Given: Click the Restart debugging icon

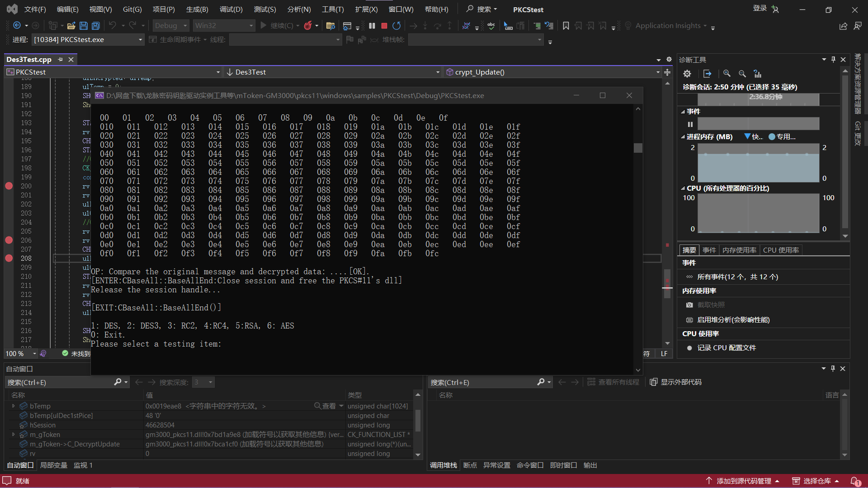Looking at the screenshot, I should point(396,26).
